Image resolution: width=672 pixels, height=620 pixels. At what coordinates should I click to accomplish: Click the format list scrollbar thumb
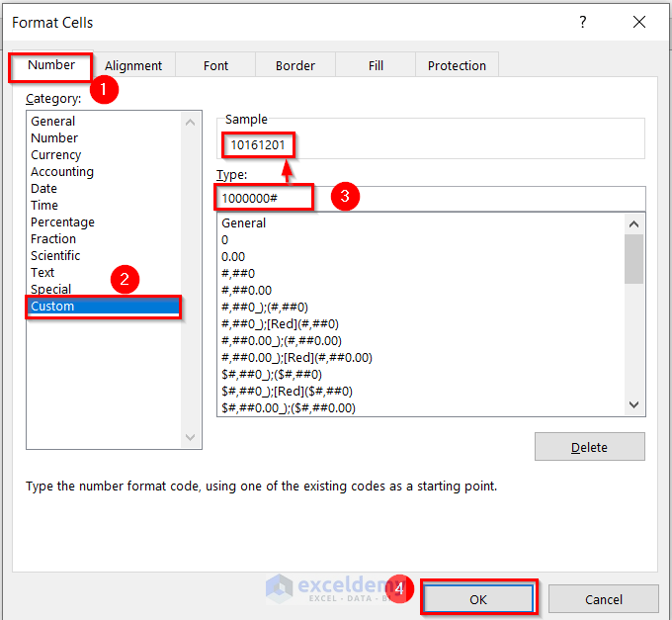coord(633,259)
